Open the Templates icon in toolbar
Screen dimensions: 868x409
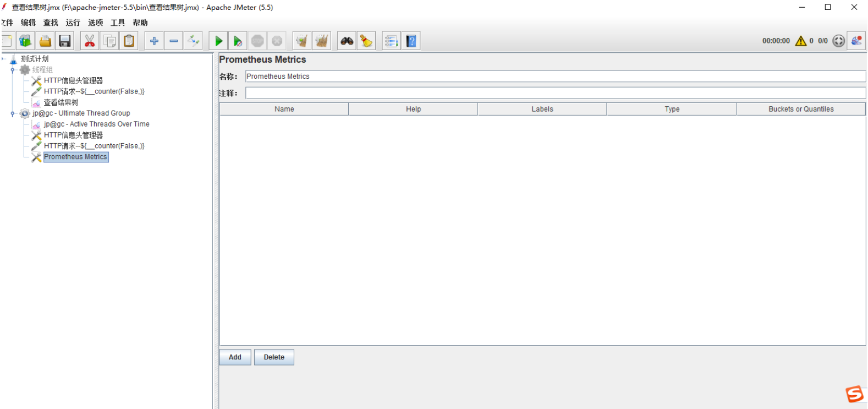click(x=25, y=41)
